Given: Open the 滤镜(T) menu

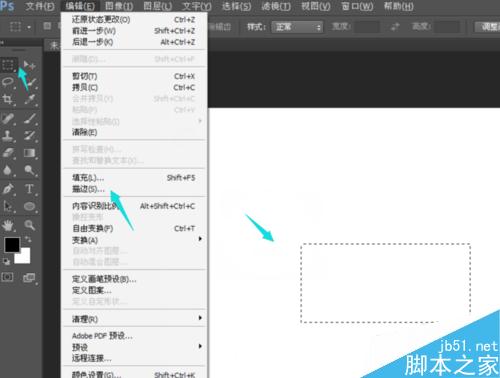Looking at the screenshot, I should click(276, 6).
